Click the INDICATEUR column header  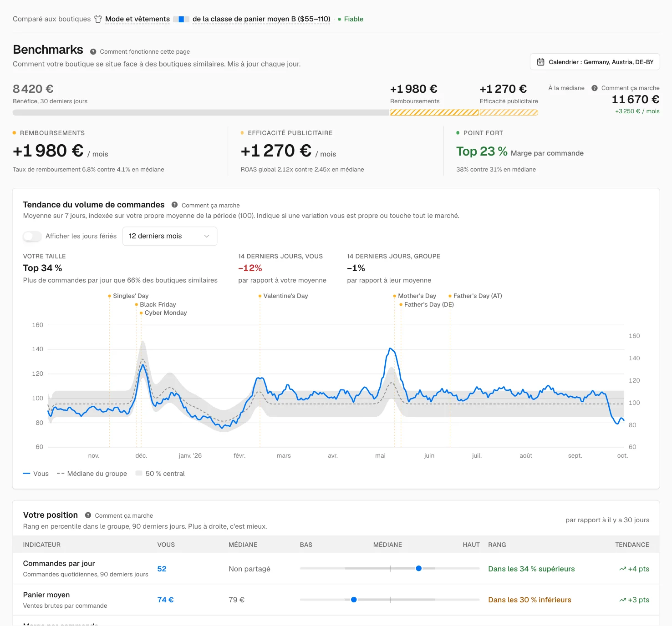[42, 545]
